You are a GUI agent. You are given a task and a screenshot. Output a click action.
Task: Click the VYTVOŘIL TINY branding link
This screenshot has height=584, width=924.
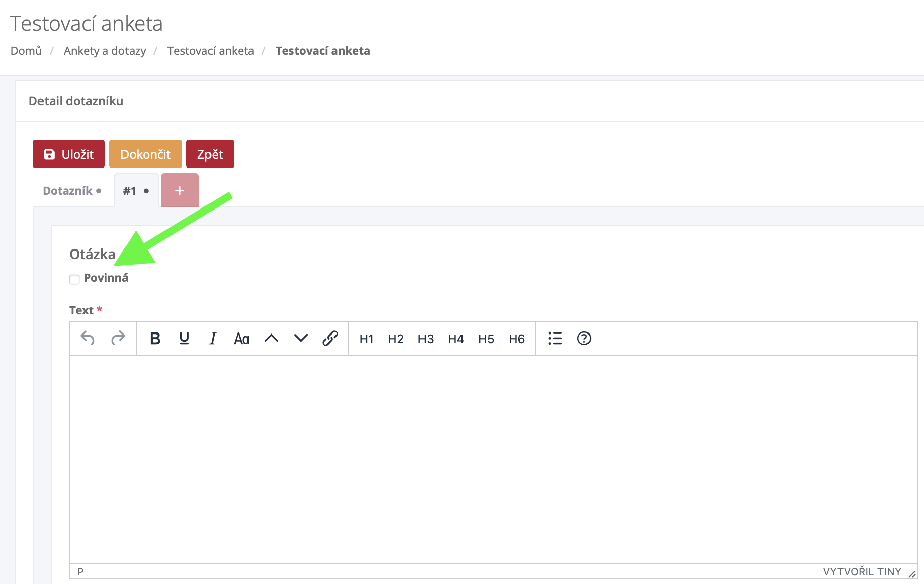862,572
